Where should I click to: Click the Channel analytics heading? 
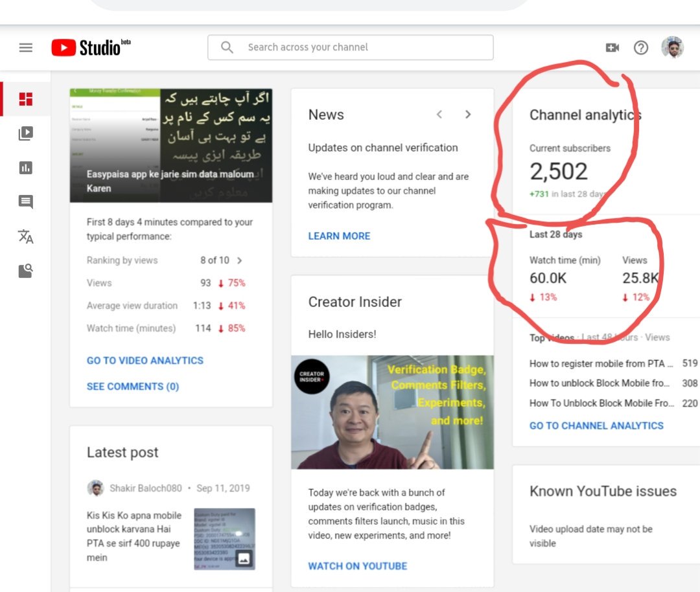(x=585, y=115)
